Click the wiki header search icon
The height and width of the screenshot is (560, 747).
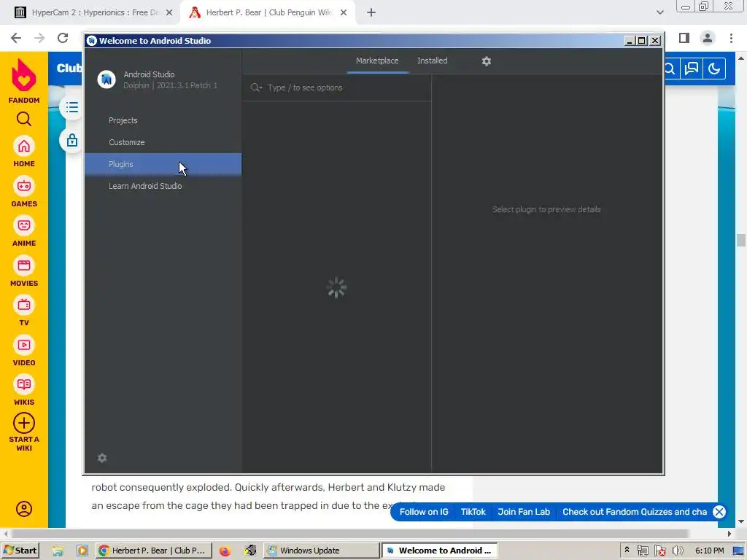(x=671, y=69)
